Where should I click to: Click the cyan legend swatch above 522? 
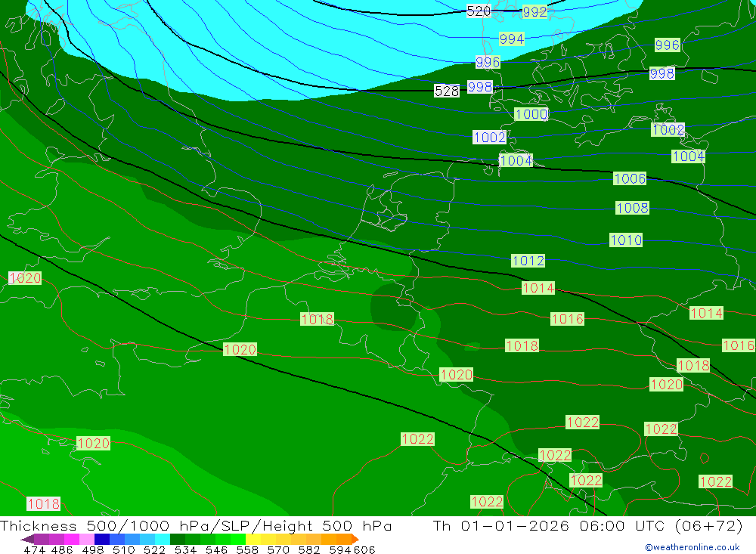pos(163,539)
